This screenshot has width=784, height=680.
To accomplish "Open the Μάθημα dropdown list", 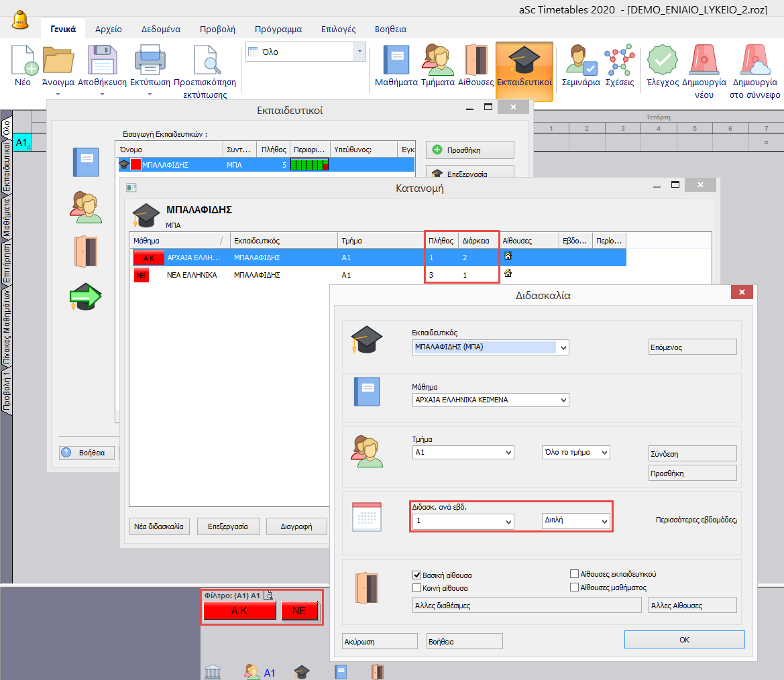I will pyautogui.click(x=563, y=400).
